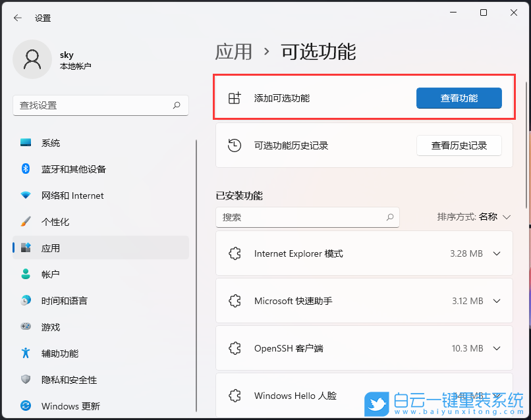Expand the Internet Explorer 模式 entry
The width and height of the screenshot is (531, 420).
497,253
